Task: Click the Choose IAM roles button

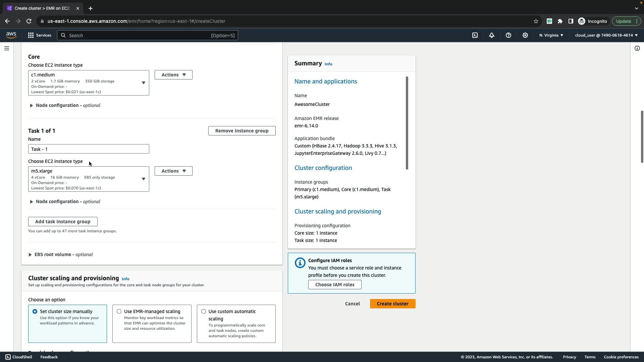Action: point(335,285)
